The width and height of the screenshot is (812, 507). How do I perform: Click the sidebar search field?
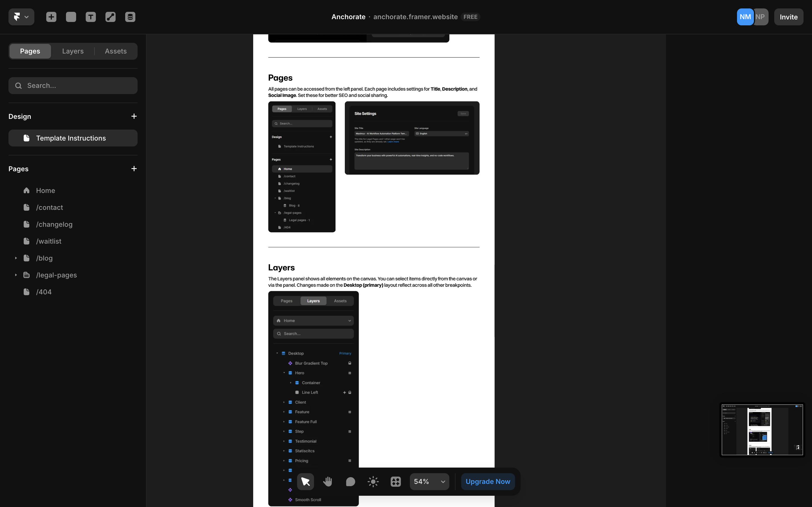click(73, 86)
